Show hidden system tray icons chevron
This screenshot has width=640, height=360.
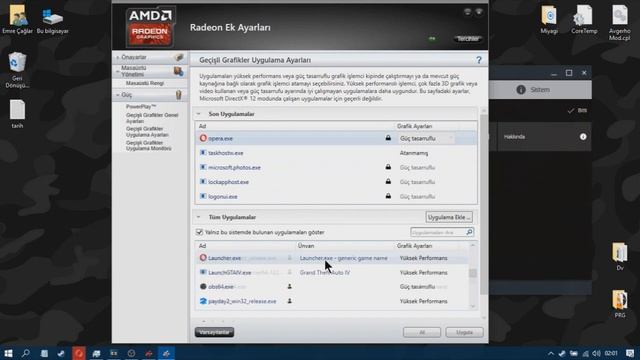coord(551,353)
